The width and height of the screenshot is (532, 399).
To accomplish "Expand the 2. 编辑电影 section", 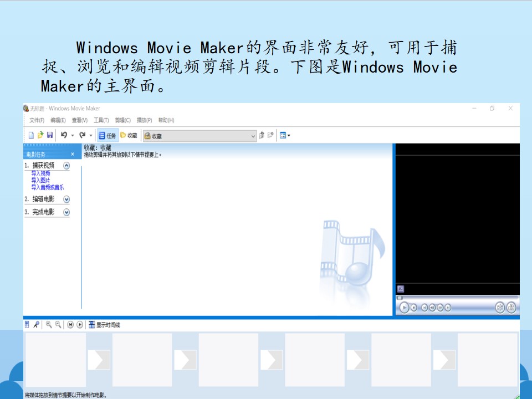I will coord(66,199).
